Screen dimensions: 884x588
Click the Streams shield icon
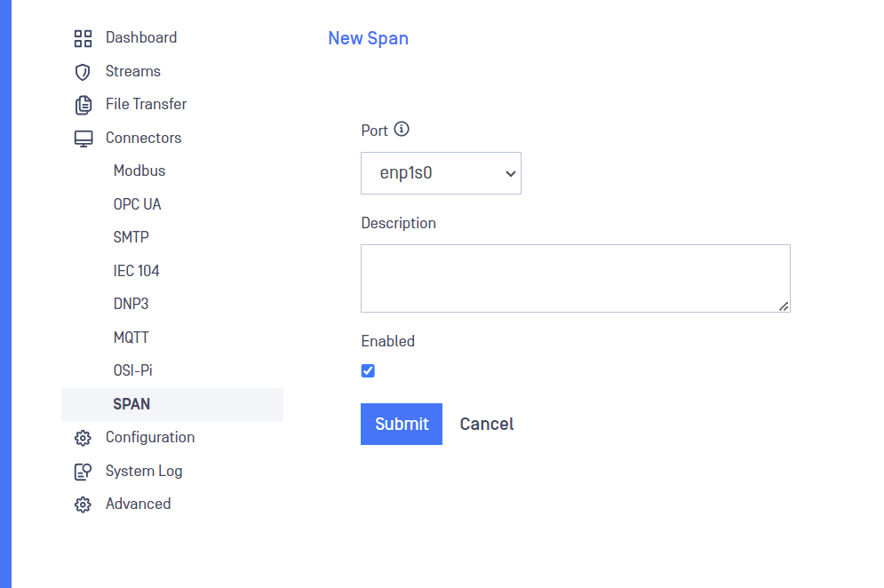pos(83,72)
